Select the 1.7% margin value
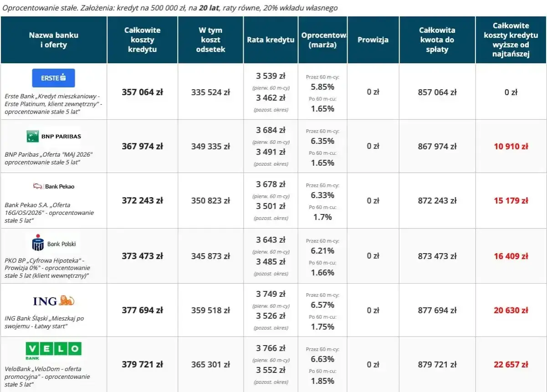 click(x=322, y=217)
